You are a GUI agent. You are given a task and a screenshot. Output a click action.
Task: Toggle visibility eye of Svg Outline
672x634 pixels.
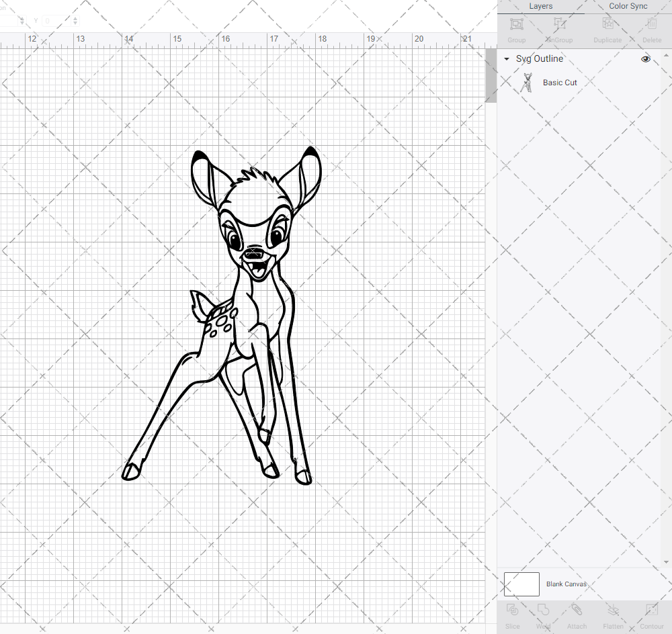(645, 59)
